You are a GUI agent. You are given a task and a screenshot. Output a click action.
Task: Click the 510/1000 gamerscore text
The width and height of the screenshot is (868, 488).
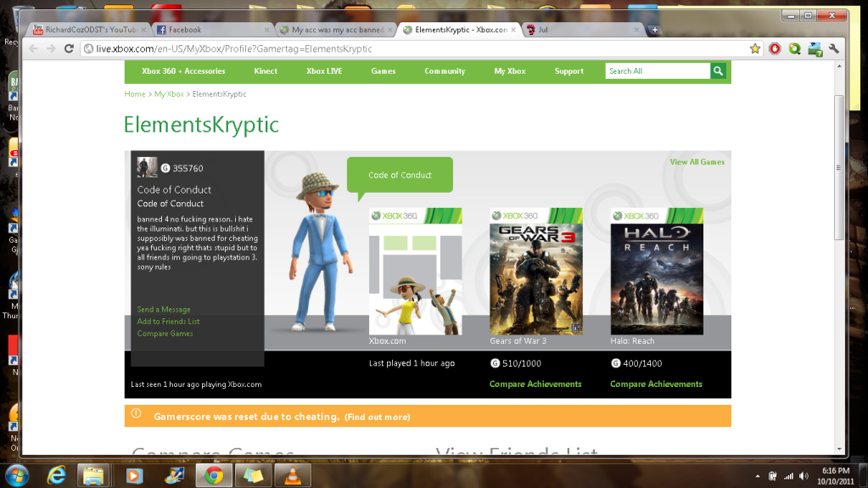522,363
